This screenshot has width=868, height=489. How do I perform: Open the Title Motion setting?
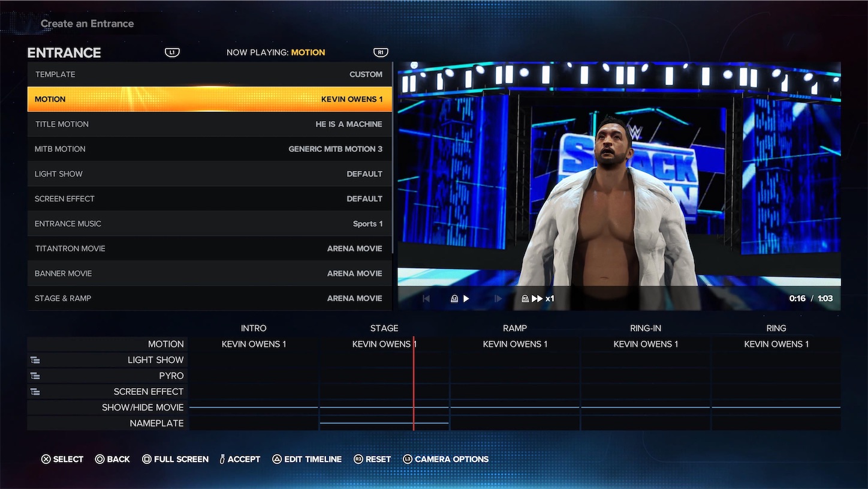pos(210,124)
